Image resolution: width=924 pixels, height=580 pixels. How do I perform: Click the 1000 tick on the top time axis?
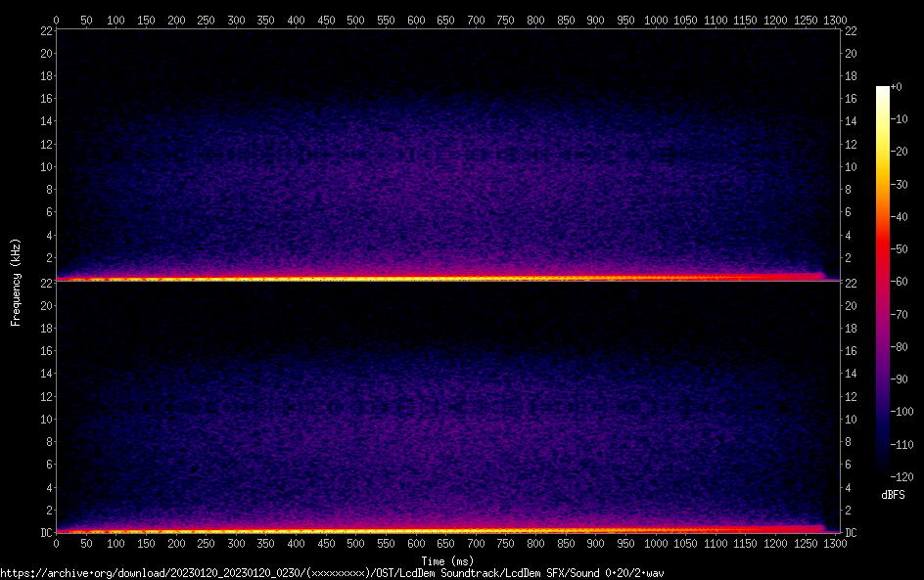tap(656, 20)
